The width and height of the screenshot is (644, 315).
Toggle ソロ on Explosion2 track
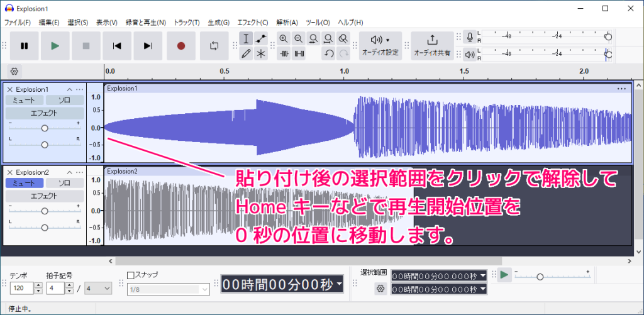[65, 183]
